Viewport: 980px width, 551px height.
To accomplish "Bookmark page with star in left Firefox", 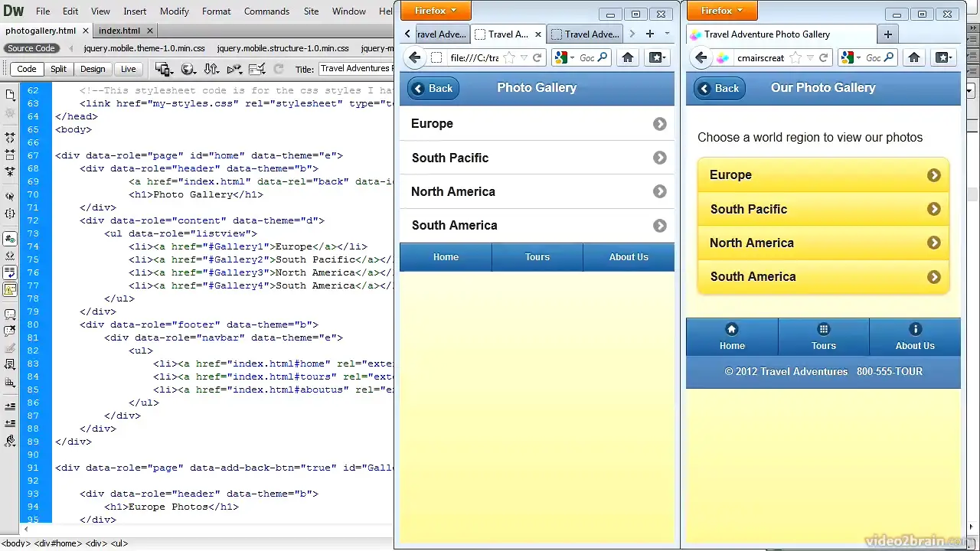I will pos(509,57).
